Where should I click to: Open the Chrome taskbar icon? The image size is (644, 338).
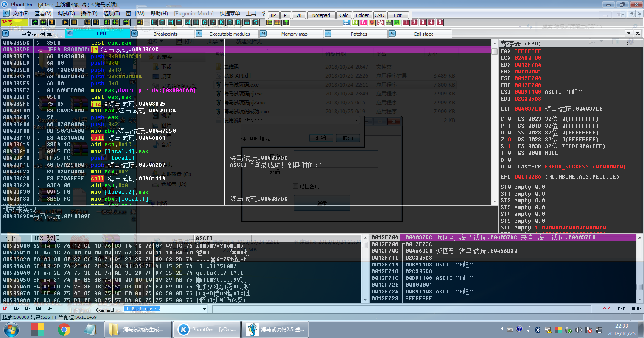tap(64, 329)
